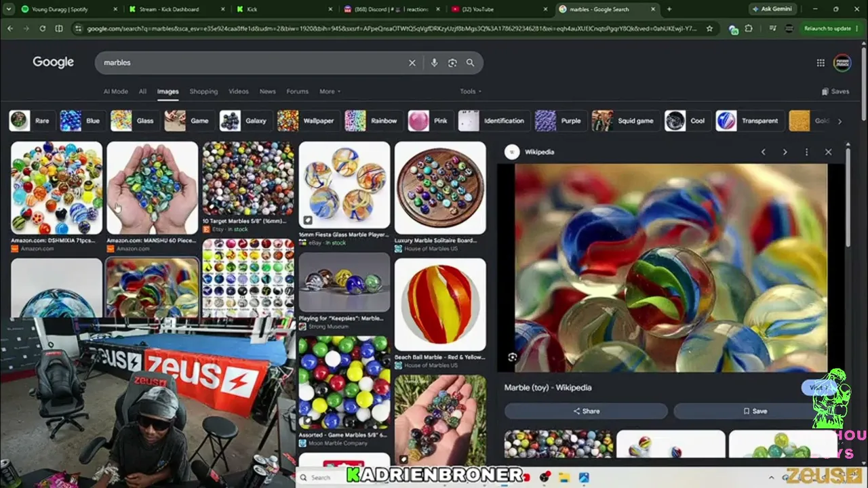Open the tab search dropdown
Screen dimensions: 868x488
(9, 9)
